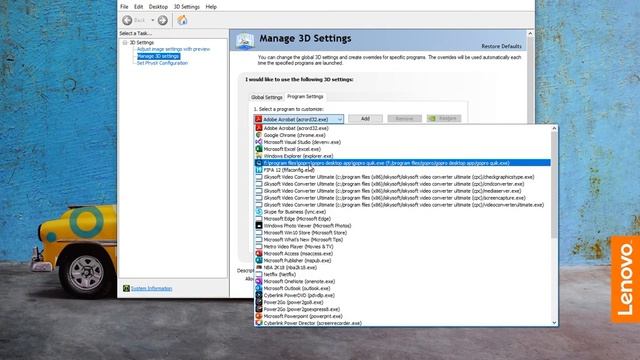Click Restore Defaults

click(501, 46)
